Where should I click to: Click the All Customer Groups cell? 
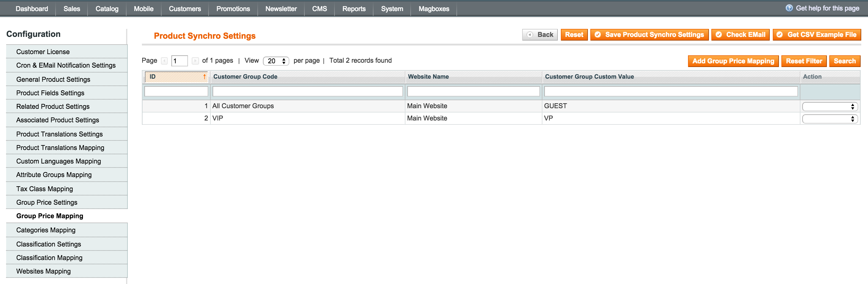tap(308, 106)
